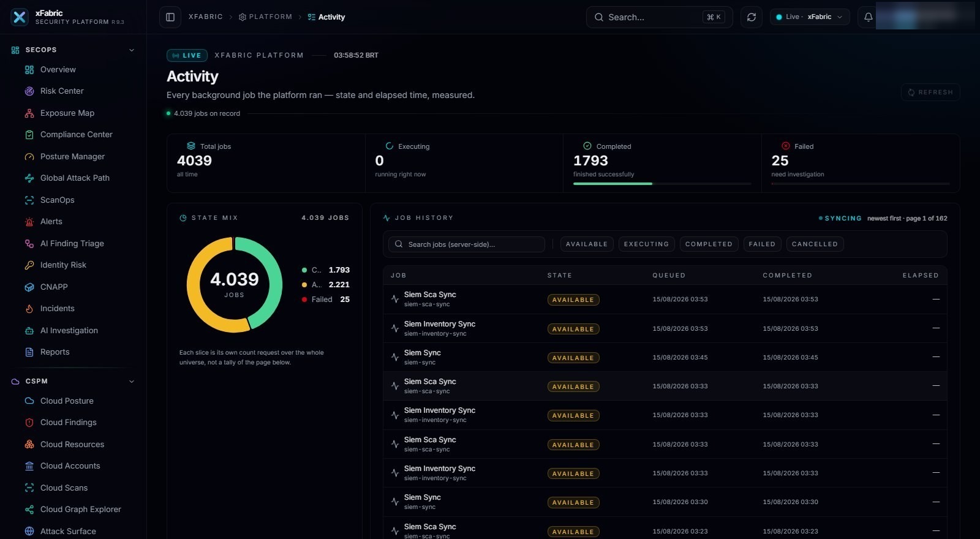Click 'newest first · page 1 of 162' text
This screenshot has height=539, width=980.
[907, 219]
